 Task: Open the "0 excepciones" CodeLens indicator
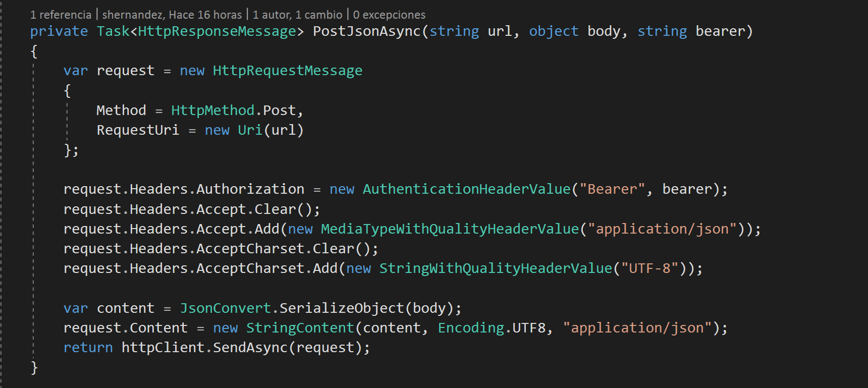click(389, 15)
